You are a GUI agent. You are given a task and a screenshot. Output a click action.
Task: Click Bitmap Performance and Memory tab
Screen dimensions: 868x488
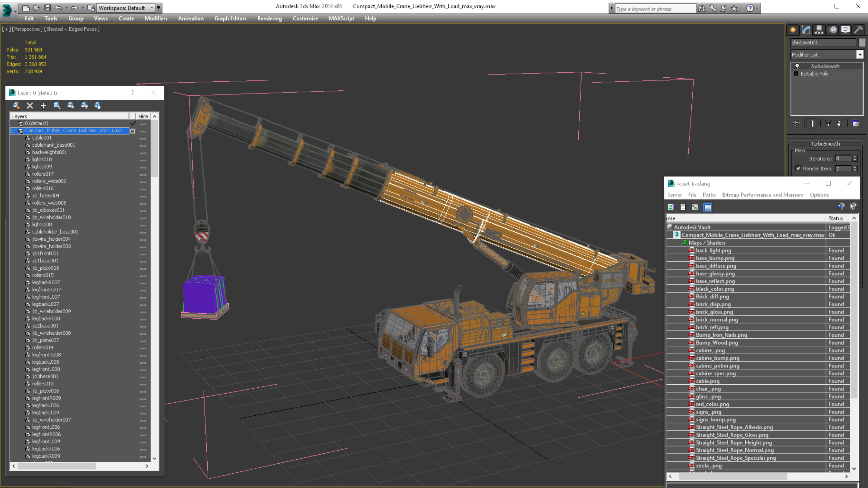pos(763,195)
